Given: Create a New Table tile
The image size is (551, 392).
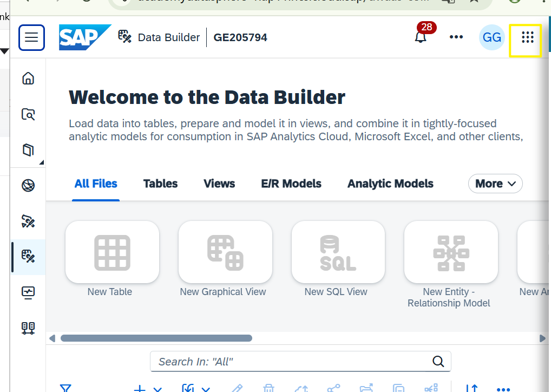Looking at the screenshot, I should click(112, 252).
